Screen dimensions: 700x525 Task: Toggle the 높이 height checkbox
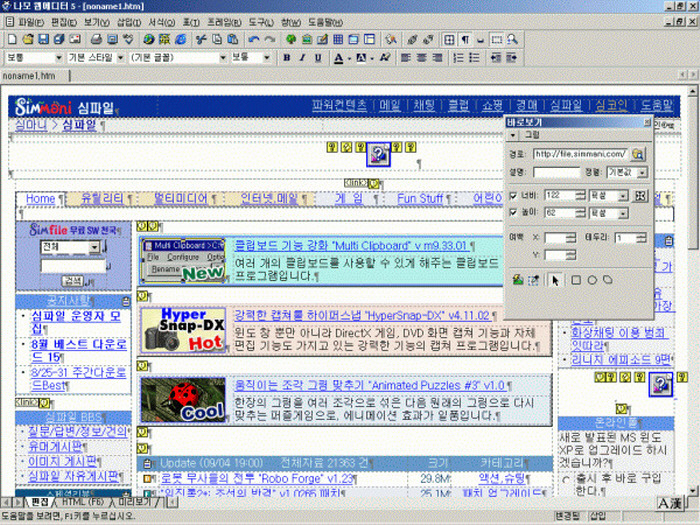coord(513,212)
